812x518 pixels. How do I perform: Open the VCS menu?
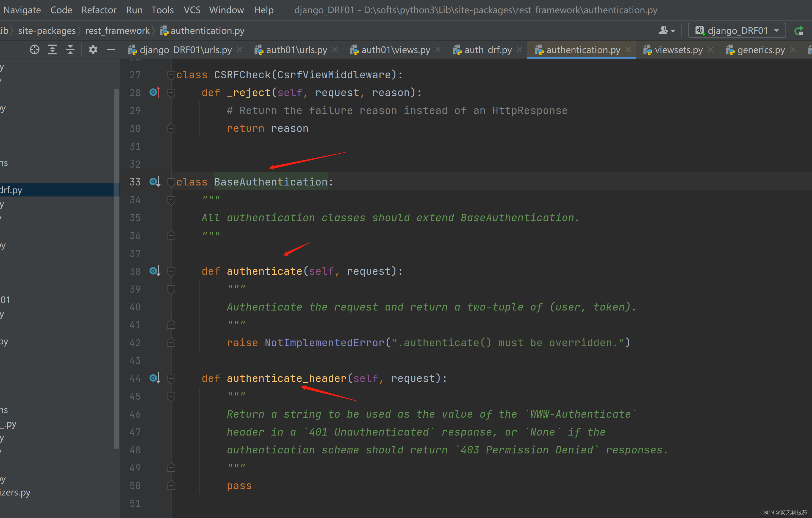(192, 10)
